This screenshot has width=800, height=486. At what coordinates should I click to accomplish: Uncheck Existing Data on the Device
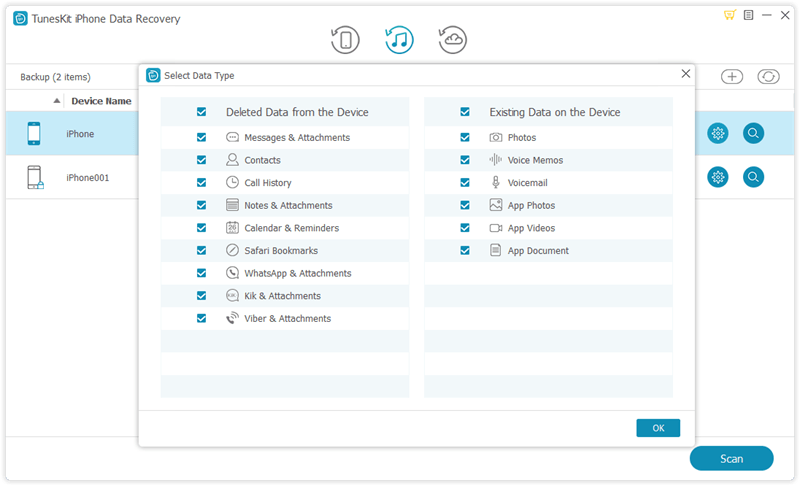tap(465, 112)
